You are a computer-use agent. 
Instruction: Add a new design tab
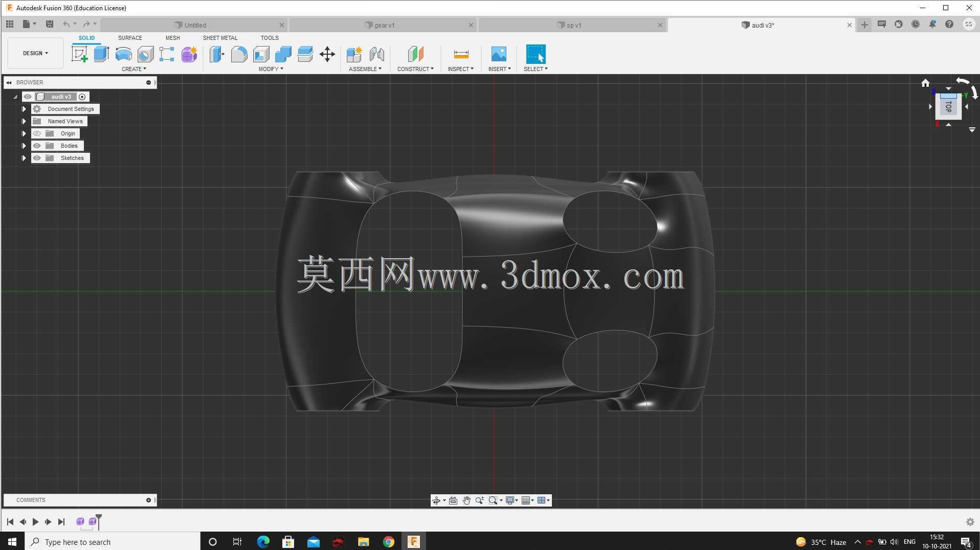click(x=864, y=25)
